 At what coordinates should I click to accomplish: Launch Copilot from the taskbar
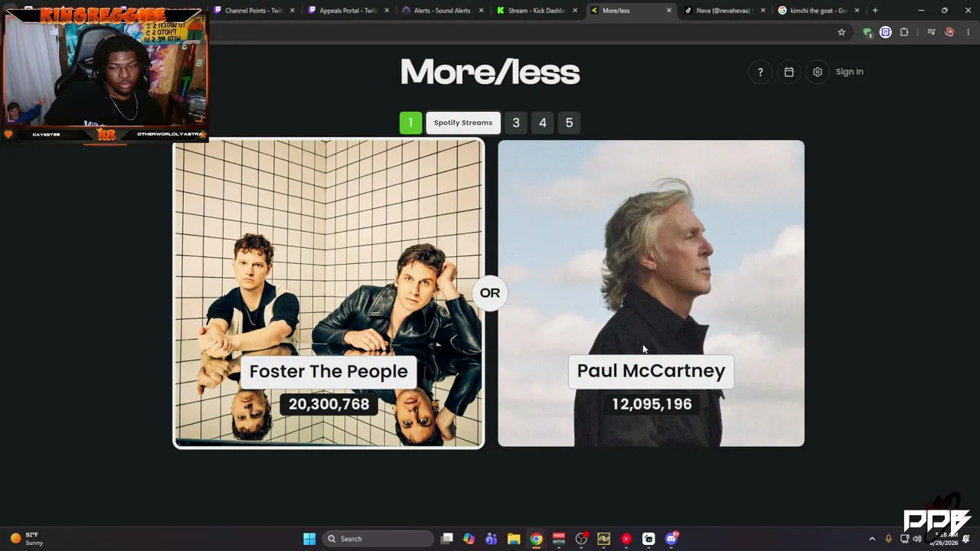(x=469, y=539)
